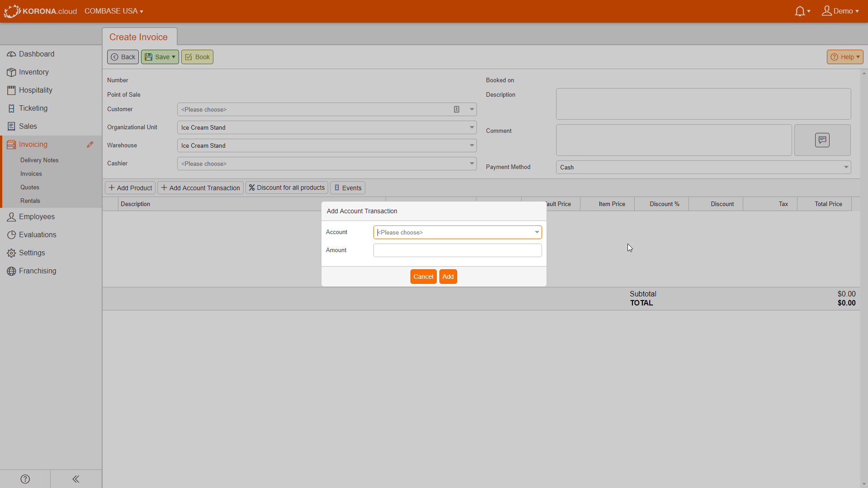Open Quotes submenu item
Image resolution: width=868 pixels, height=488 pixels.
tap(30, 188)
